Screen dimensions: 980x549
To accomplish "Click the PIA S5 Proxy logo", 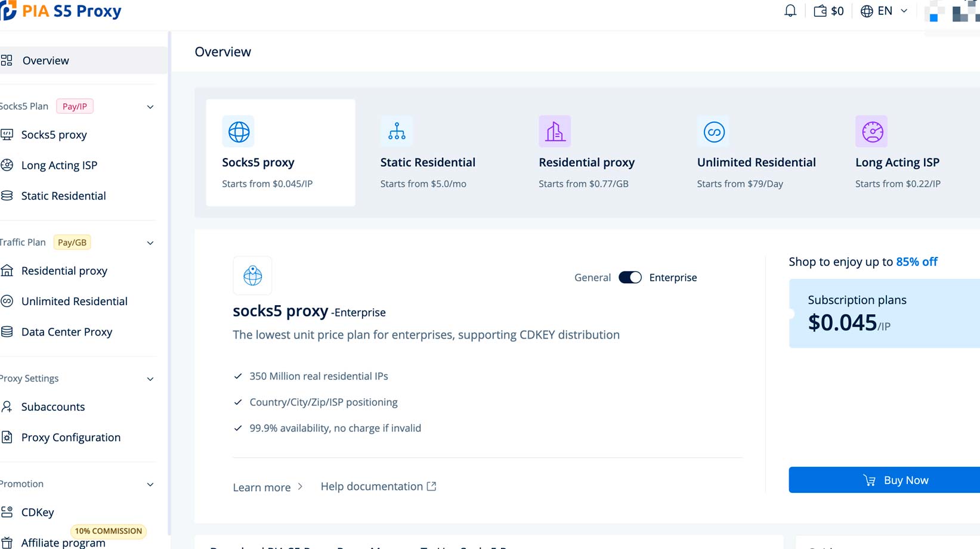I will click(61, 11).
